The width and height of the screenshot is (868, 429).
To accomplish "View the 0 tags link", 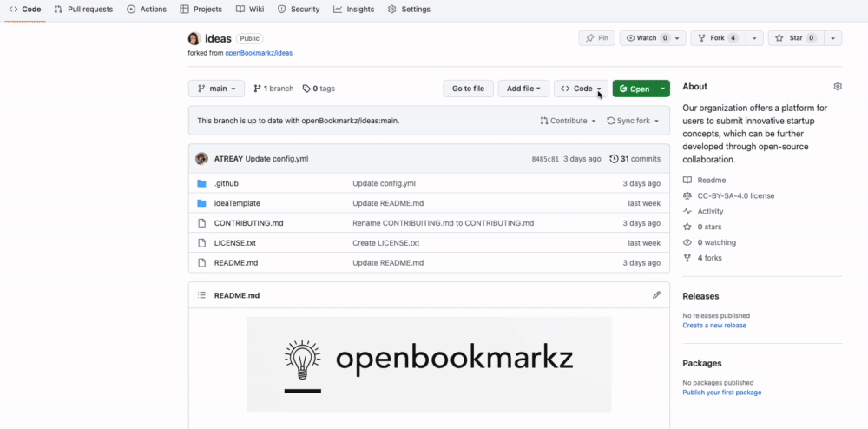I will pos(319,89).
